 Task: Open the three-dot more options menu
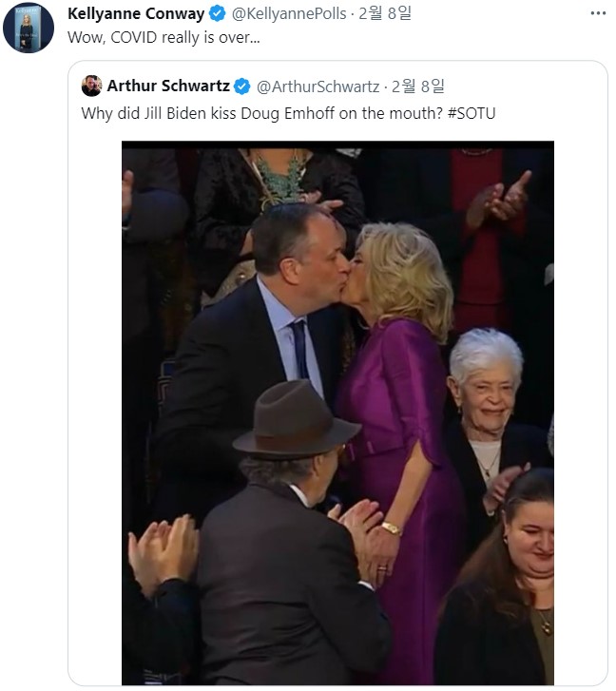coord(597,13)
